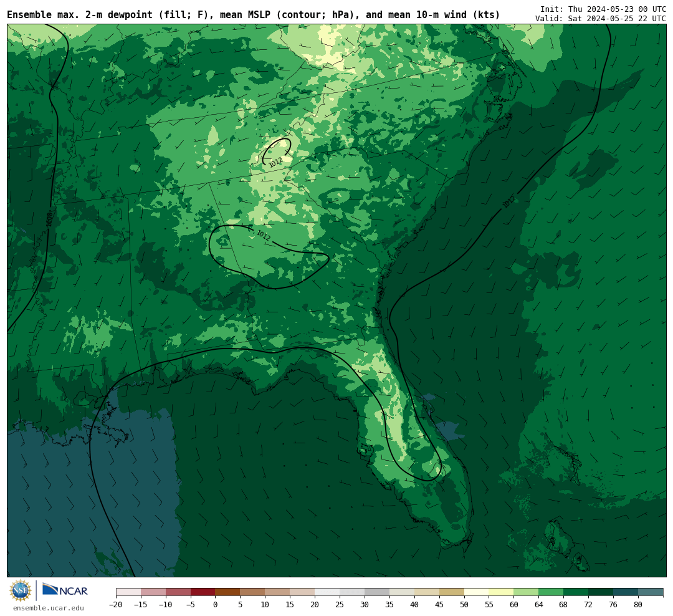Image resolution: width=673 pixels, height=616 pixels.
Task: Click the '80' colorbar tick label
Action: [638, 605]
